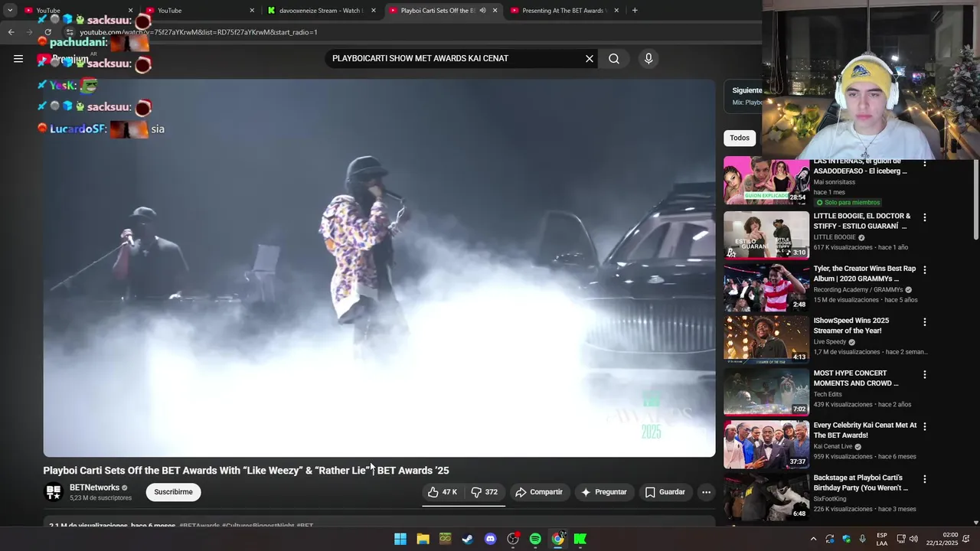
Task: Like the video with 47 K likes
Action: [x=443, y=492]
